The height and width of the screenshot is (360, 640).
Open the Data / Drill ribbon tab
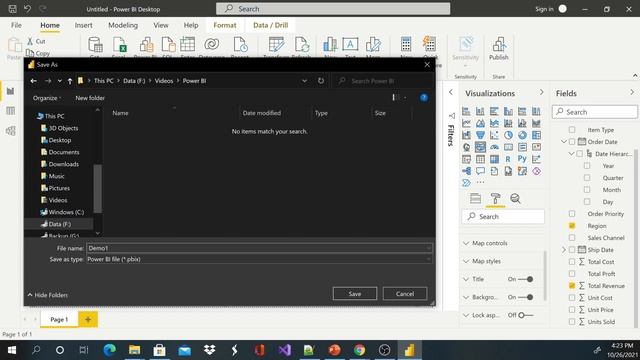pos(271,25)
